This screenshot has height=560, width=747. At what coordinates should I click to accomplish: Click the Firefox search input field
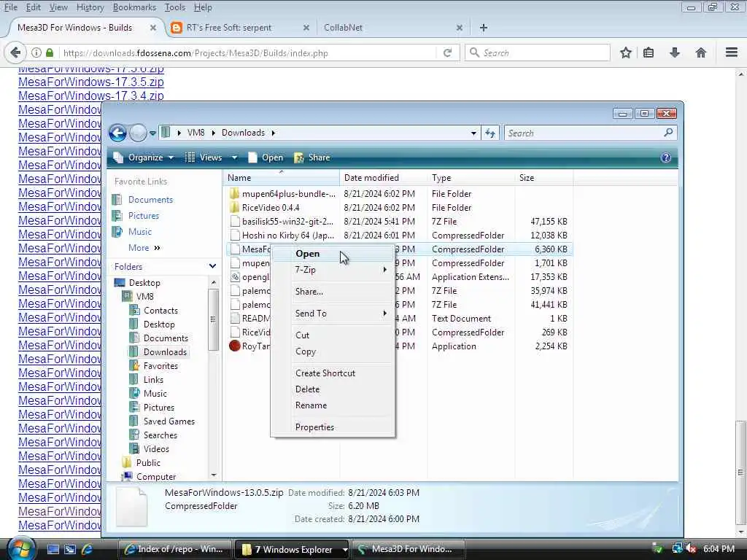(x=538, y=52)
